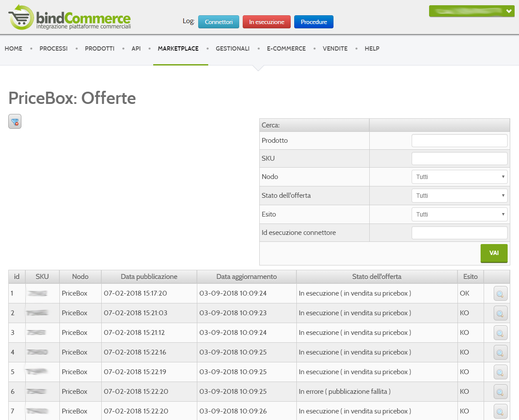Screen dimensions: 519x420
Task: Open details magnifier for offer row 2
Action: point(500,313)
